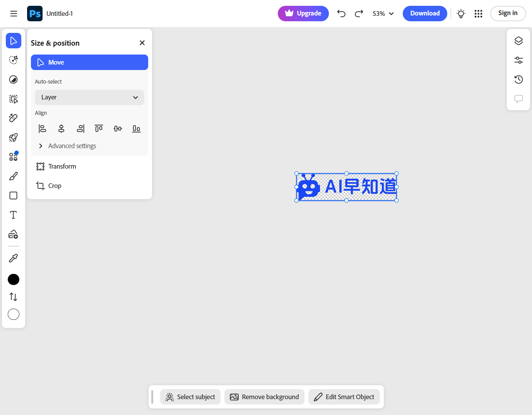Viewport: 532px width, 415px height.
Task: Select Transform in Size & position panel
Action: pyautogui.click(x=62, y=166)
